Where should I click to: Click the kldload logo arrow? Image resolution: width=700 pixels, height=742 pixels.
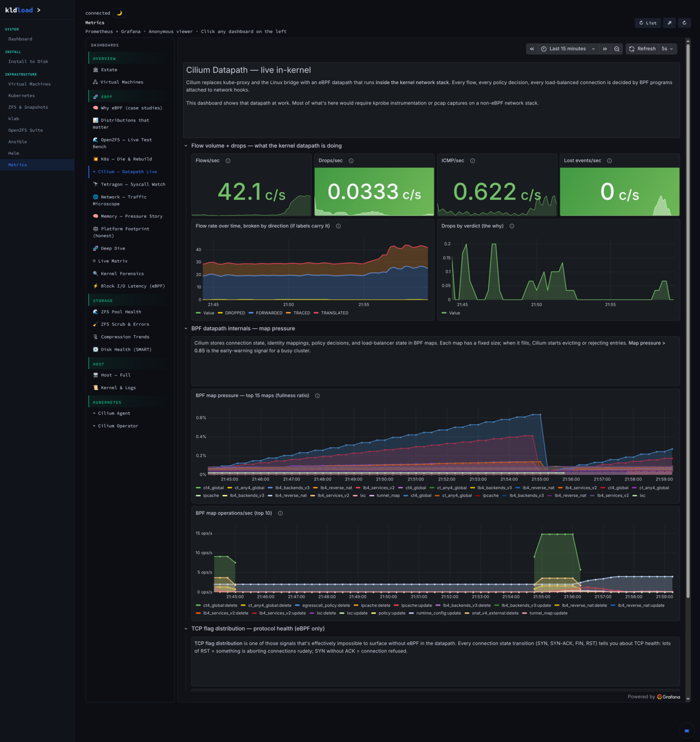pos(38,10)
